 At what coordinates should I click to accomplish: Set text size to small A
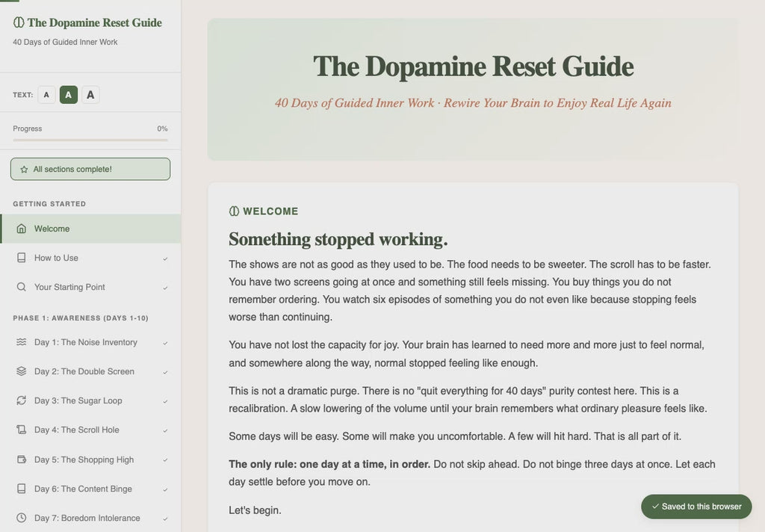46,95
